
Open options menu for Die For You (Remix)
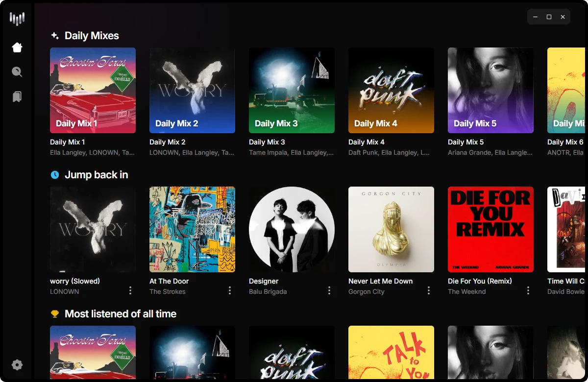528,290
